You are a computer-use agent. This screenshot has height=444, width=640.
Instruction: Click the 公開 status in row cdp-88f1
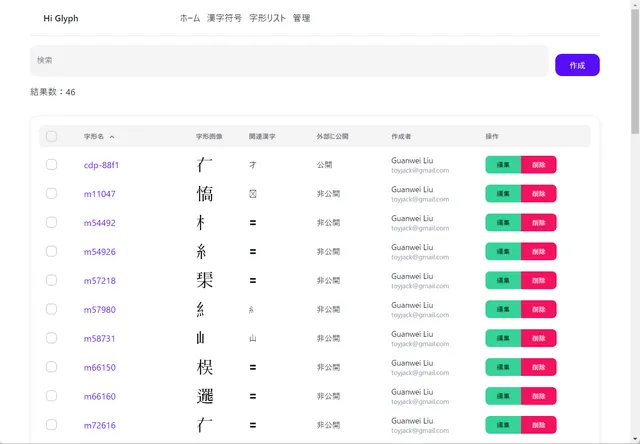(x=324, y=165)
